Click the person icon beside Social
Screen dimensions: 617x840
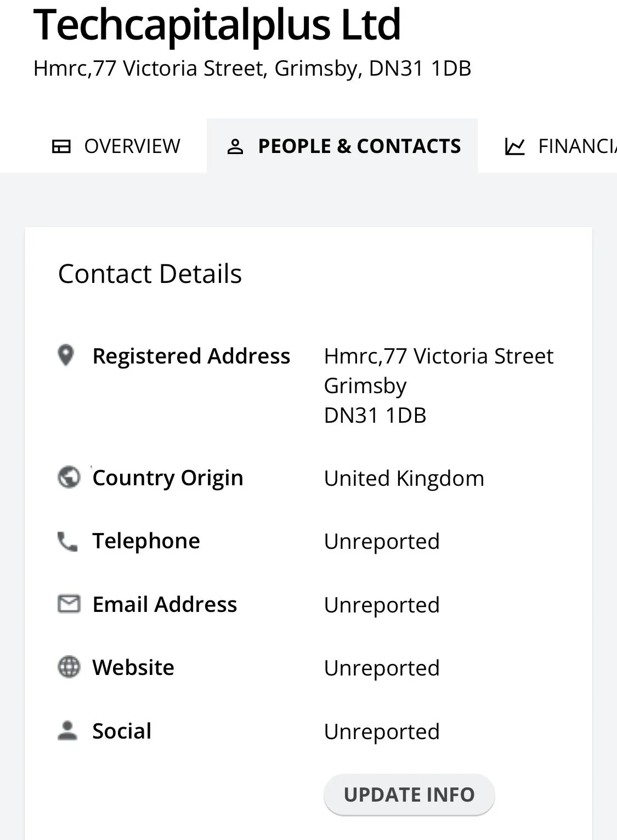pos(67,731)
